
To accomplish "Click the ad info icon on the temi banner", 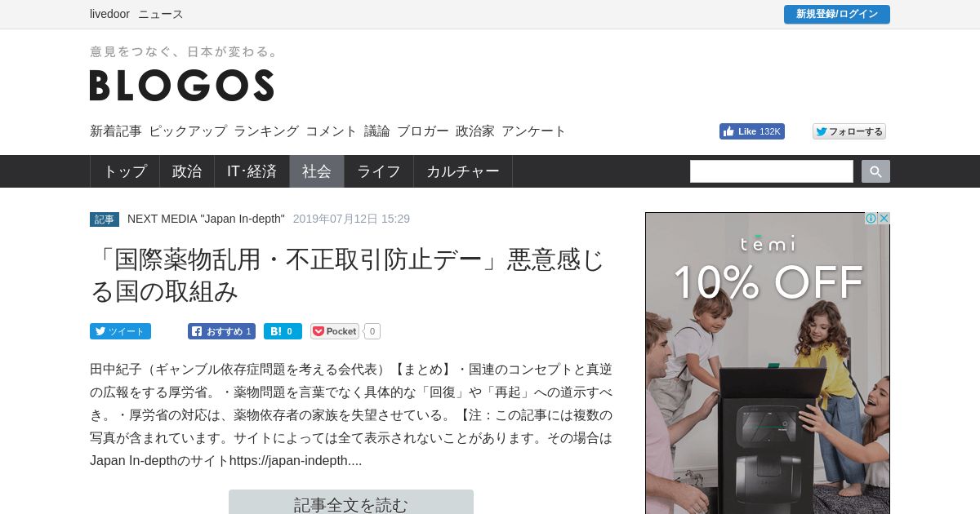I will (871, 219).
